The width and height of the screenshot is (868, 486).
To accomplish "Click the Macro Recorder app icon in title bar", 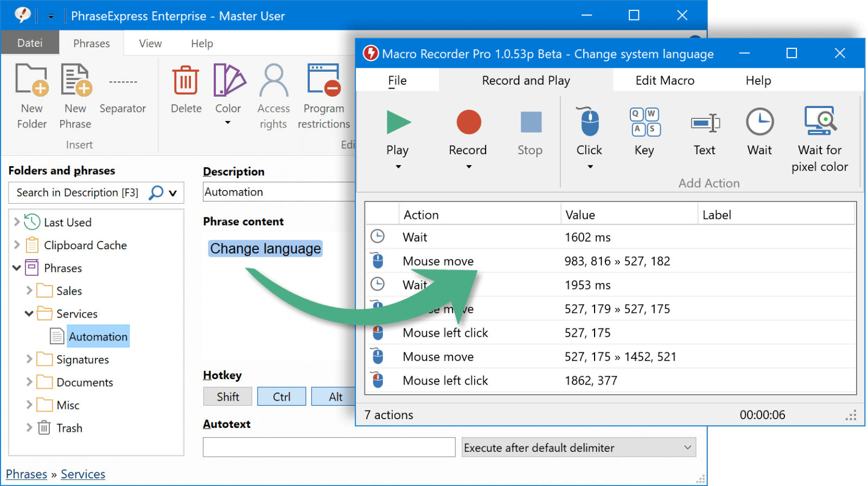I will [x=371, y=53].
